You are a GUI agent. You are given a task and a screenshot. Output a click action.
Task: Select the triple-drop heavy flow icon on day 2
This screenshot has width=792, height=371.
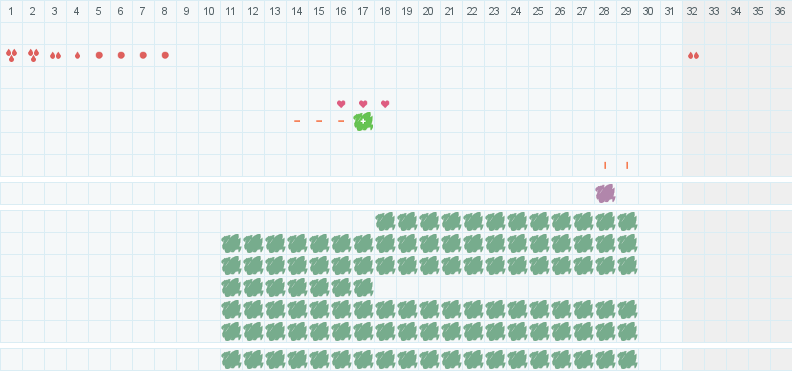click(33, 56)
